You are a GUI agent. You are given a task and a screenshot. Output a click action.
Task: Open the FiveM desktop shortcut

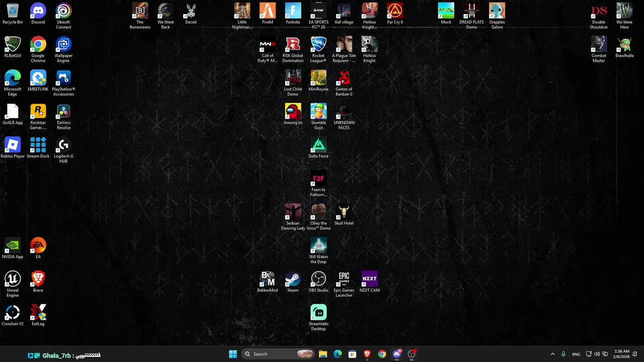[268, 14]
